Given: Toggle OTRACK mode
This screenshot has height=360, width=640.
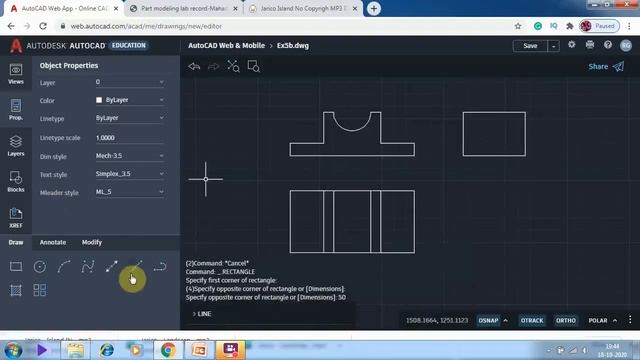Looking at the screenshot, I should (532, 320).
